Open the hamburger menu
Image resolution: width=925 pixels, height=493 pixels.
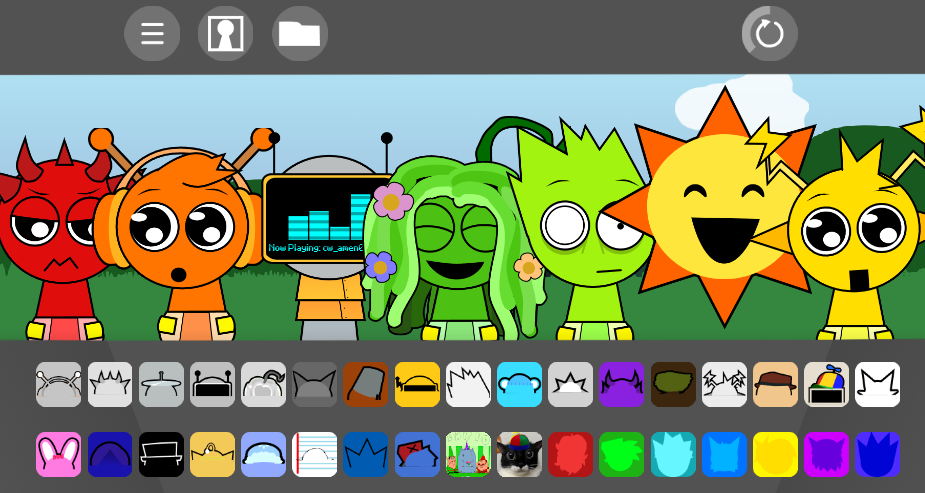click(152, 34)
